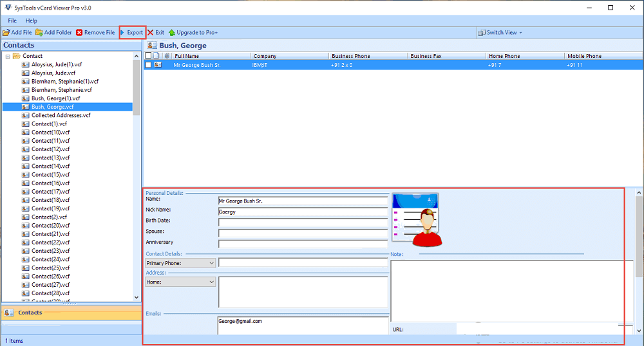The width and height of the screenshot is (644, 346).
Task: Click the vCard icon beside Contact(24).vcf
Action: point(26,260)
